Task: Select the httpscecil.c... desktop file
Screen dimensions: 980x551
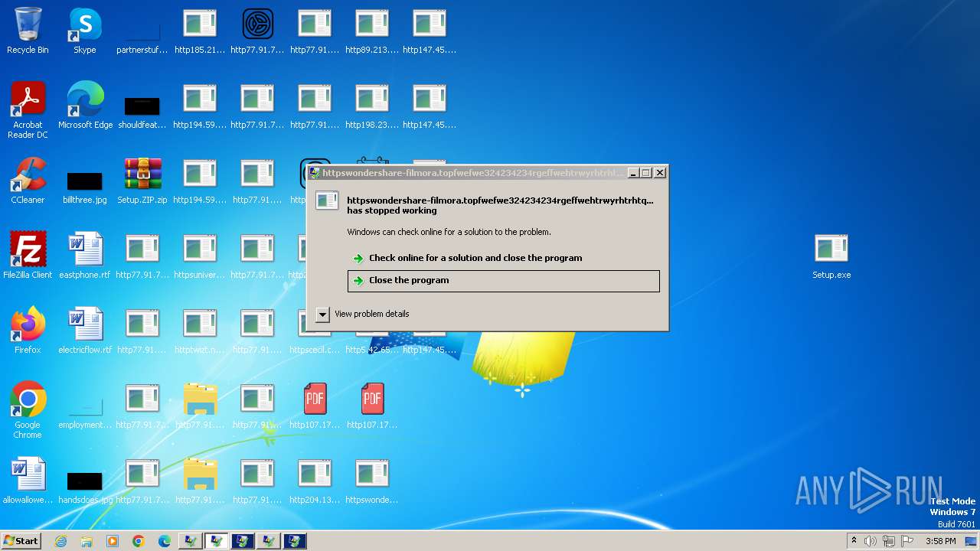Action: tap(315, 331)
